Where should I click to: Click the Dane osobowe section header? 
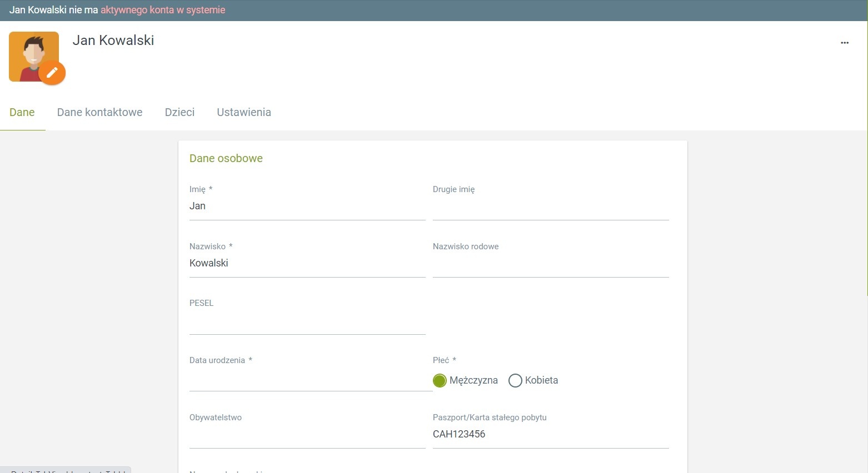[x=226, y=158]
